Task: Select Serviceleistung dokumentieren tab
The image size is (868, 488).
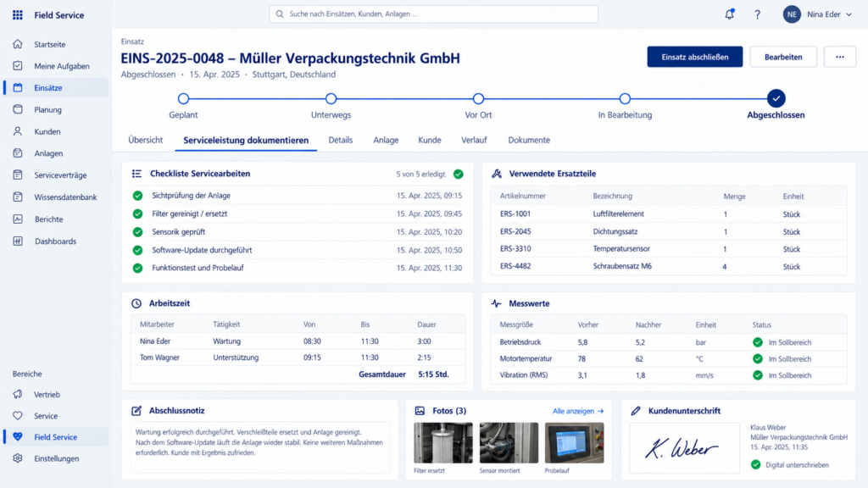Action: (x=246, y=140)
